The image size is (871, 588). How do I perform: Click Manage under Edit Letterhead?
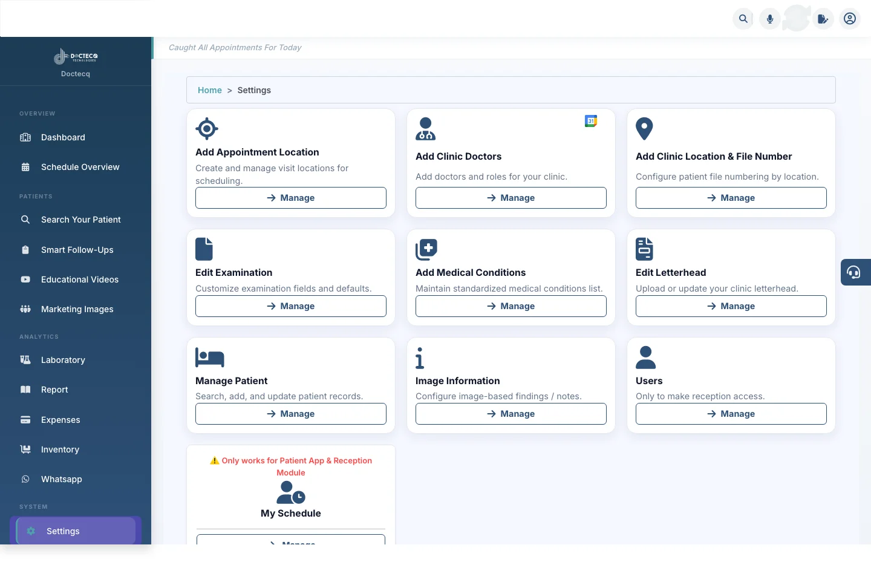(731, 306)
